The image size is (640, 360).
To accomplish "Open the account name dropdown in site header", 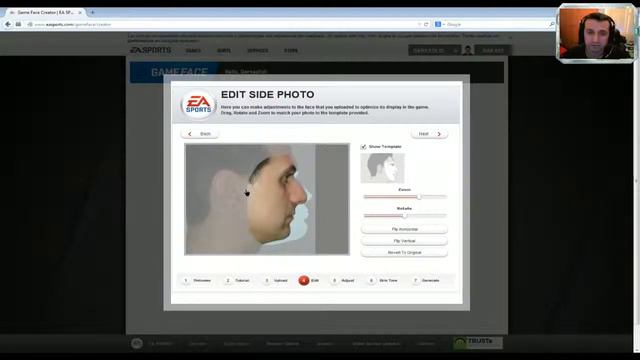I will click(x=435, y=50).
